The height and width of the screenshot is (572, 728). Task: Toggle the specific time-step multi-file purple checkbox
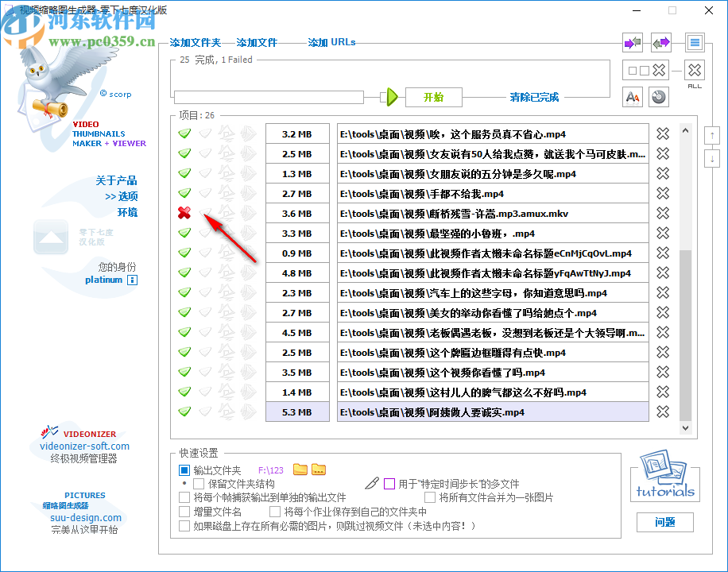[389, 483]
